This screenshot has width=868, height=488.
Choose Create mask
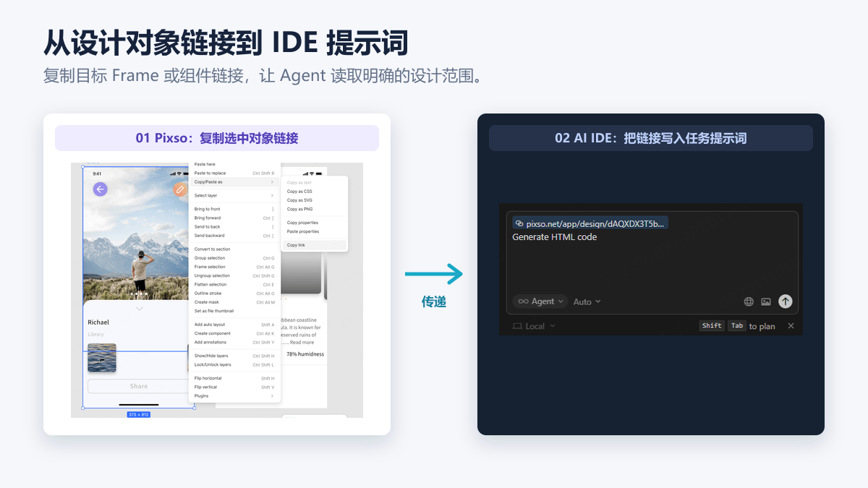point(234,302)
